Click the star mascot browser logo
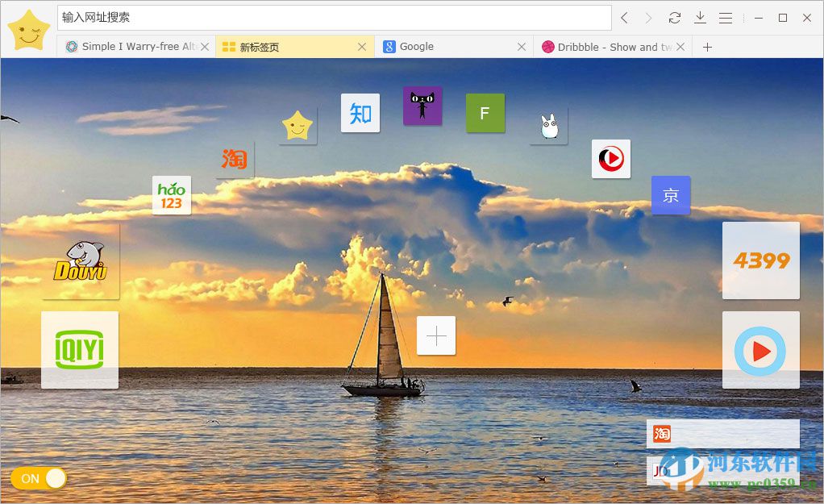This screenshot has height=504, width=824. pos(28,30)
